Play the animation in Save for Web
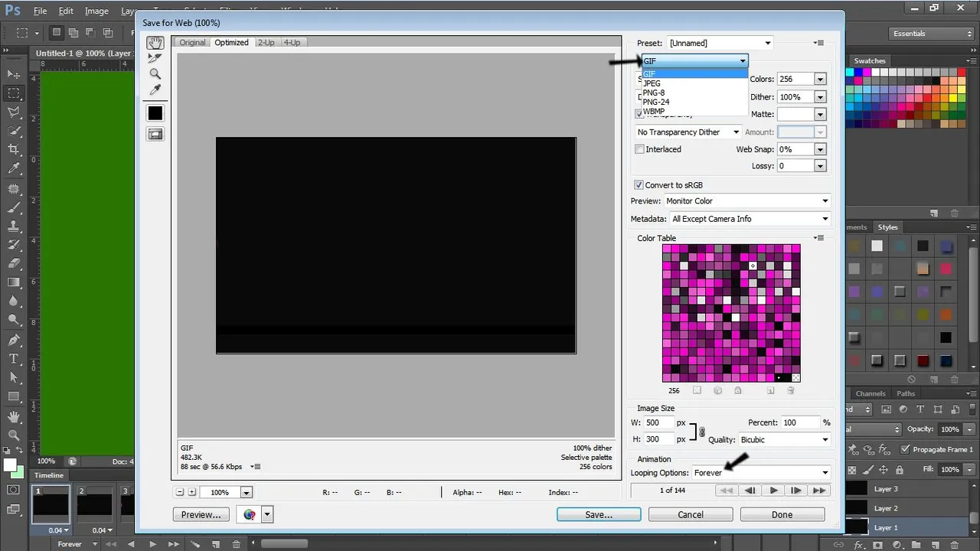 click(773, 491)
